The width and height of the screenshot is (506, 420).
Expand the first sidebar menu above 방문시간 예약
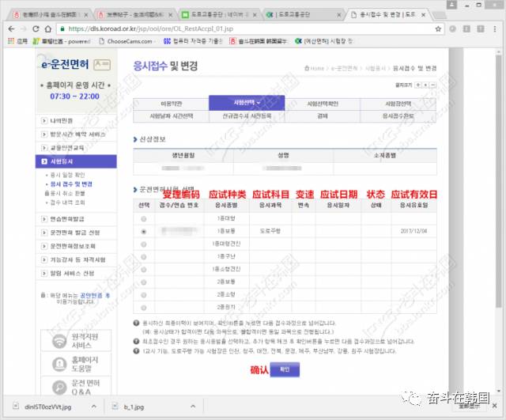76,120
